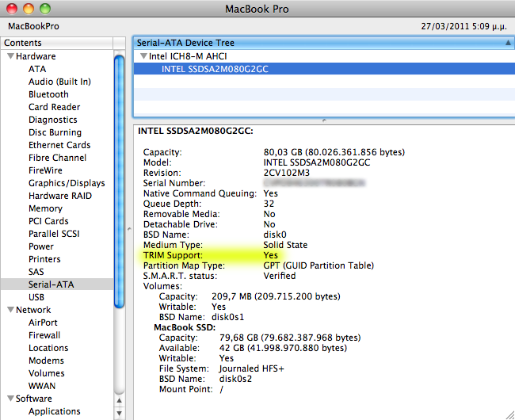The image size is (515, 420).
Task: Click sidebar scroll down arrow
Action: pyautogui.click(x=119, y=413)
